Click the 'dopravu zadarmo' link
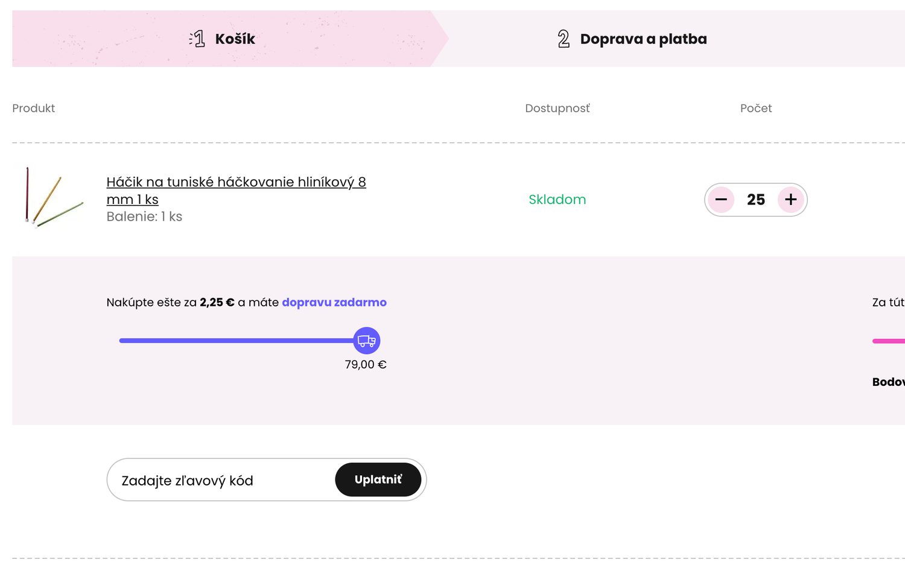The height and width of the screenshot is (588, 905). (334, 303)
